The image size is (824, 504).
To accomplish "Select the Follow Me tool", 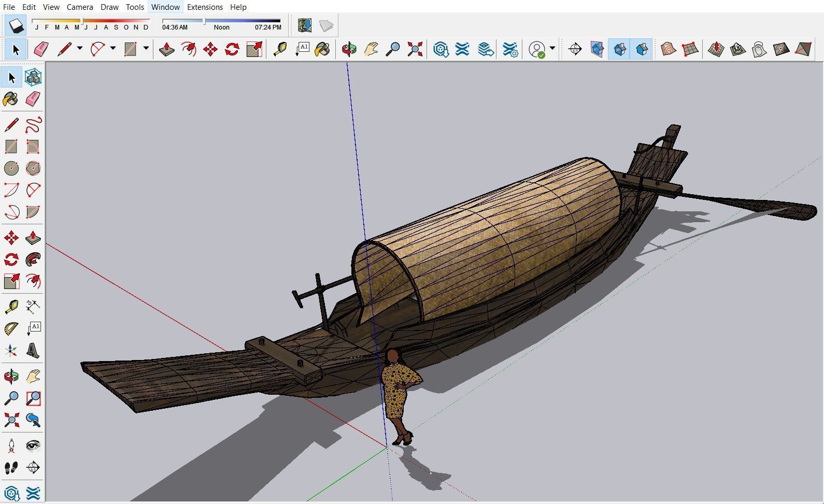I will click(x=33, y=260).
